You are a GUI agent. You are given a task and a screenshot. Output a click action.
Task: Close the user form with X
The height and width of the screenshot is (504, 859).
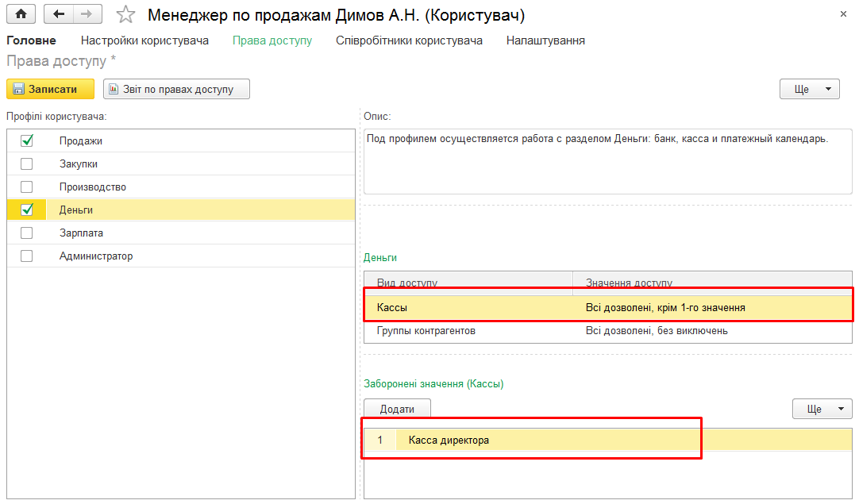pos(843,14)
